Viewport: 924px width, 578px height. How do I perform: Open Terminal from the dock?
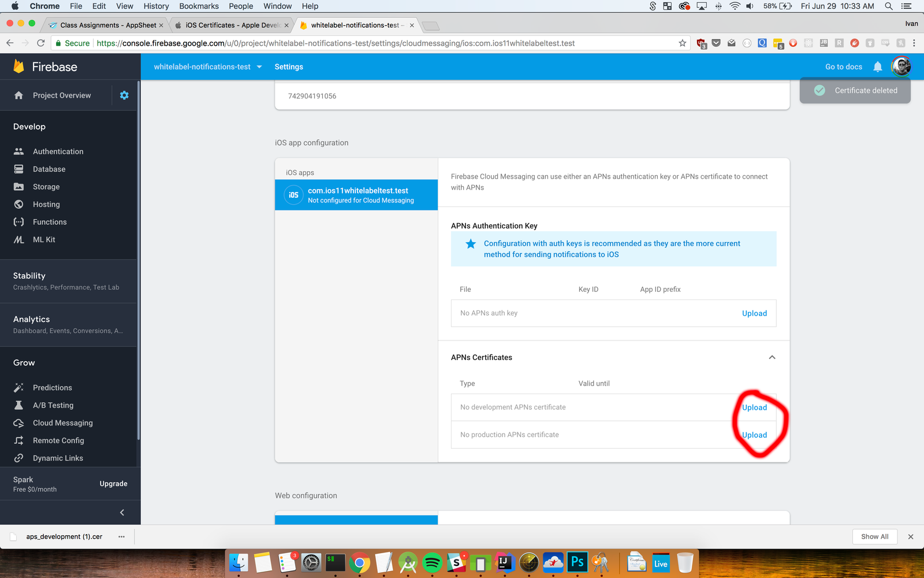[335, 562]
